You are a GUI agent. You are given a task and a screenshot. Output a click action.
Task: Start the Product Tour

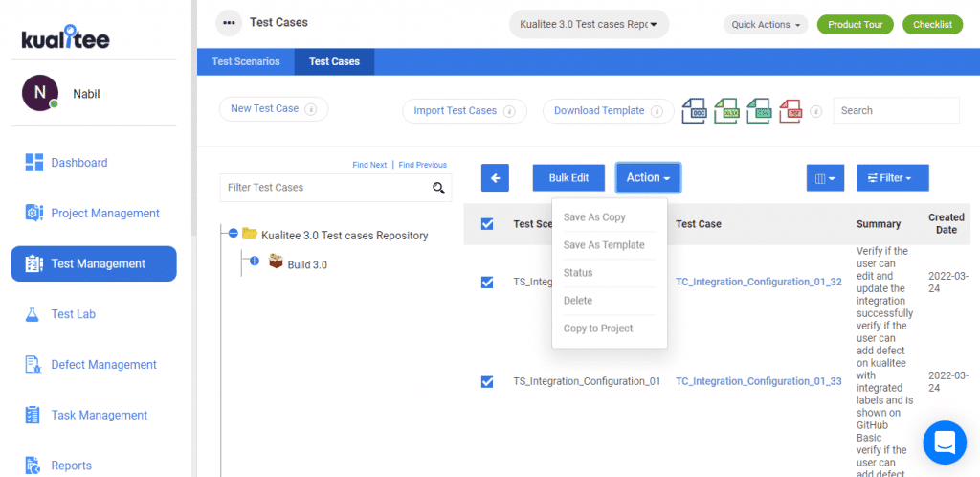coord(856,24)
